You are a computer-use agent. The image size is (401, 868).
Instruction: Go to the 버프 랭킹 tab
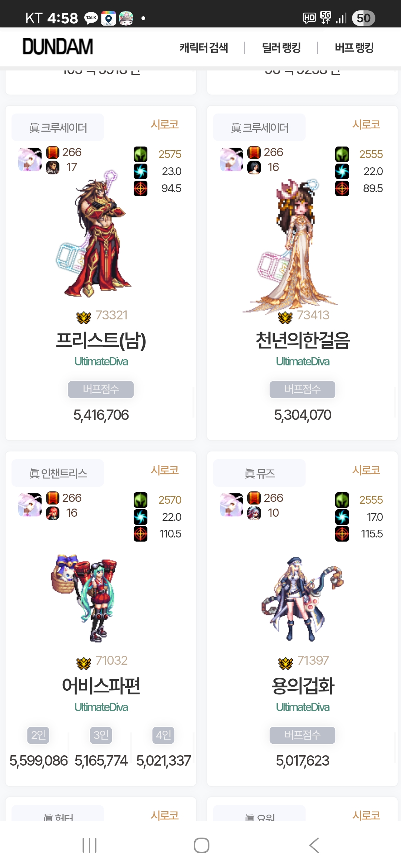(354, 47)
